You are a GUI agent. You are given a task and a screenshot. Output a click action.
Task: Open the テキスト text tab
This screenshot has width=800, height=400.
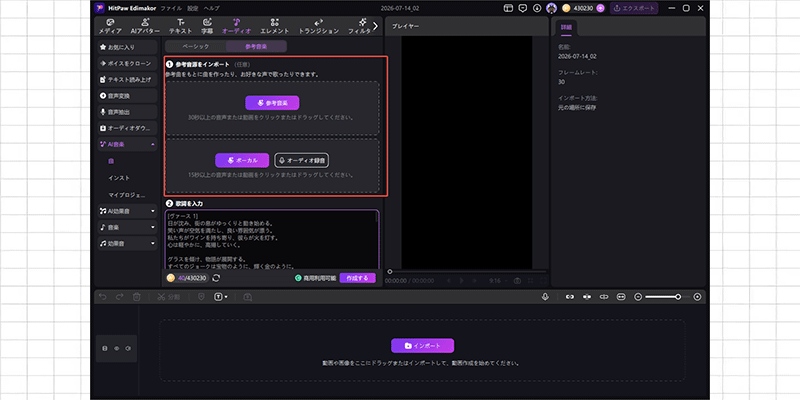click(181, 27)
